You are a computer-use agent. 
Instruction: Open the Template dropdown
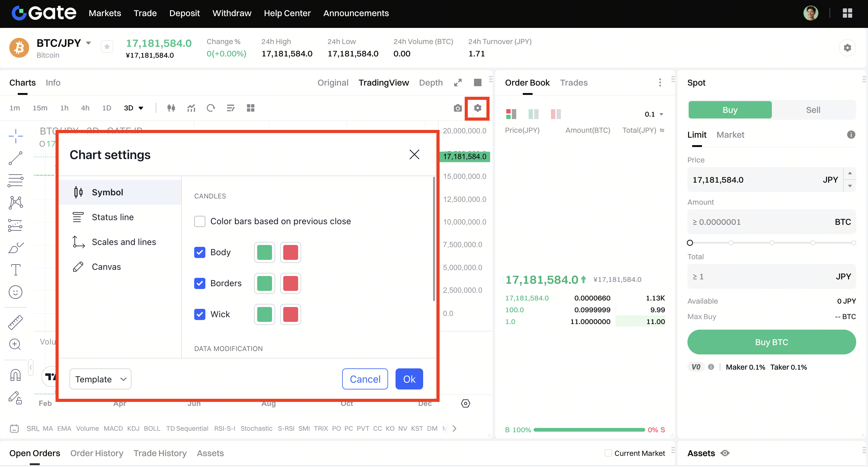100,380
